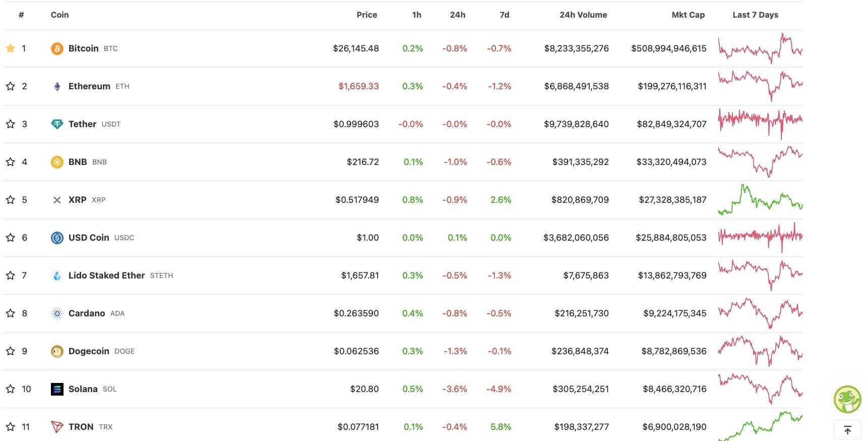Click XRP's green 7-day sparkline chart
Screen dimensions: 868x441
[760, 199]
